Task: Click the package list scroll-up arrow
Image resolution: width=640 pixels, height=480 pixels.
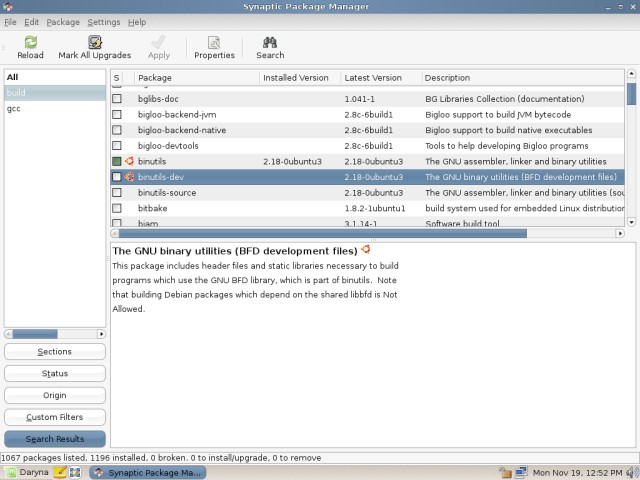Action: coord(631,74)
